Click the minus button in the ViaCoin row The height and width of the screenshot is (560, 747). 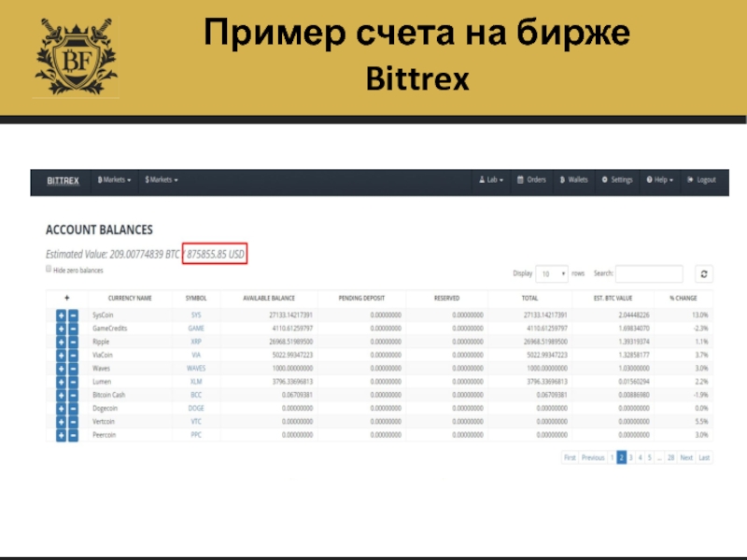pos(73,356)
